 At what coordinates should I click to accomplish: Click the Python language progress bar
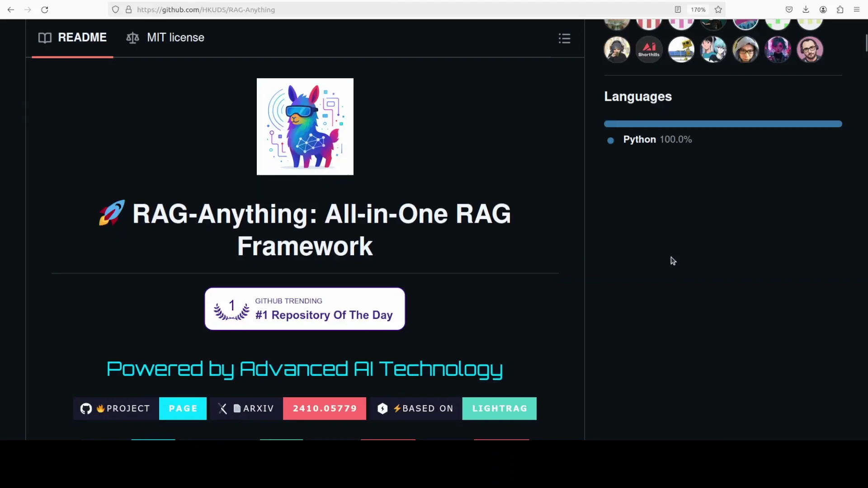(723, 124)
